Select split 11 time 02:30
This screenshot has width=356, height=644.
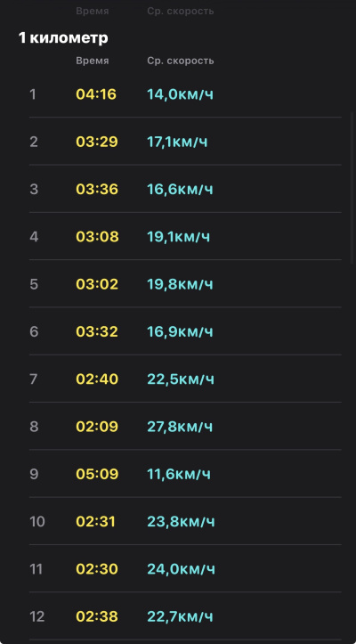[x=97, y=569]
